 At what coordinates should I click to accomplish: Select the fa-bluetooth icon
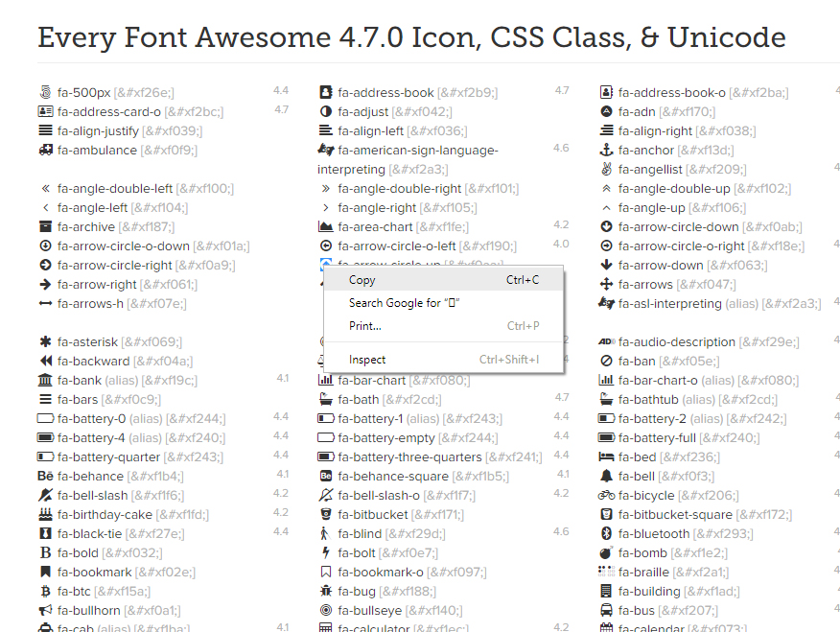tap(604, 533)
